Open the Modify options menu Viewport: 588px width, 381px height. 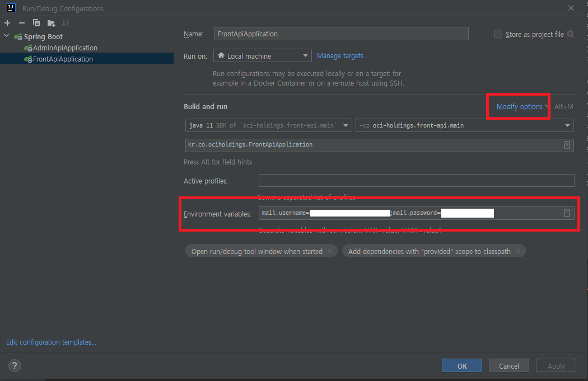point(519,107)
